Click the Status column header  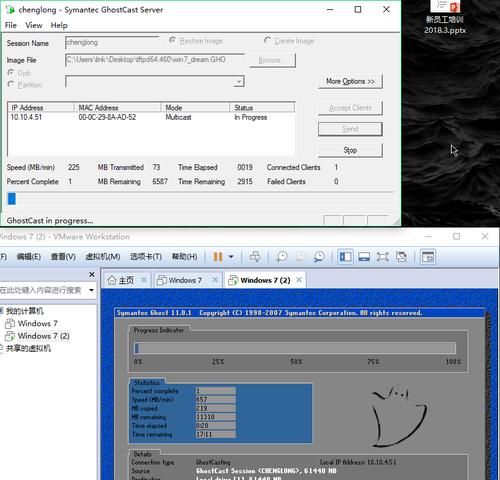tap(262, 107)
